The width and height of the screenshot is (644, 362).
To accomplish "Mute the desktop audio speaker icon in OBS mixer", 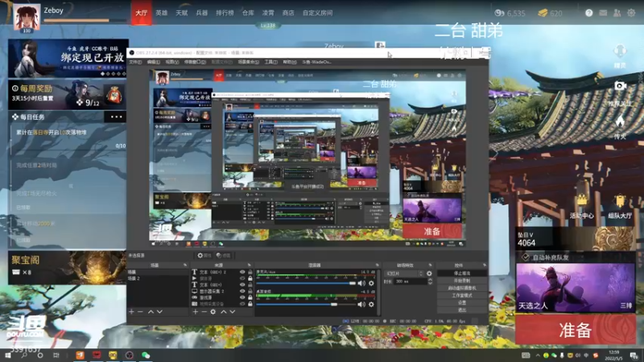I will coord(361,304).
